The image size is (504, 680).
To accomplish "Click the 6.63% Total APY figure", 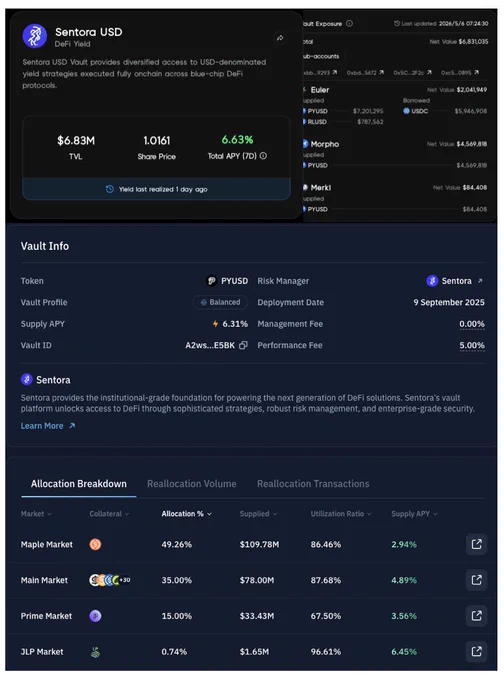I will [x=237, y=140].
